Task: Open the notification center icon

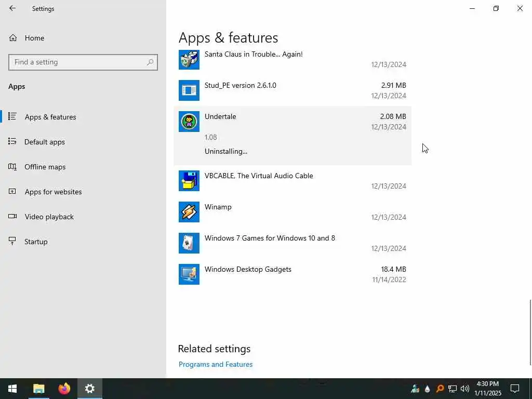Action: [x=515, y=389]
